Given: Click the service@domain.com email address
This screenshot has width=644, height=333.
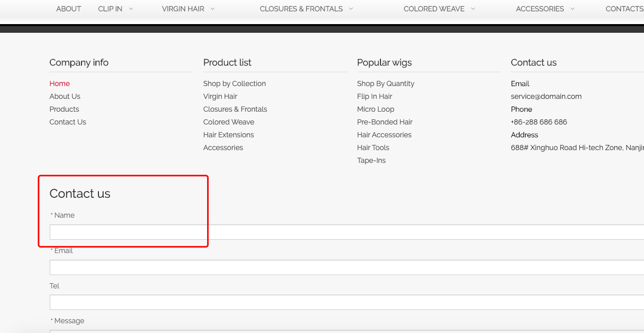Looking at the screenshot, I should [x=546, y=96].
